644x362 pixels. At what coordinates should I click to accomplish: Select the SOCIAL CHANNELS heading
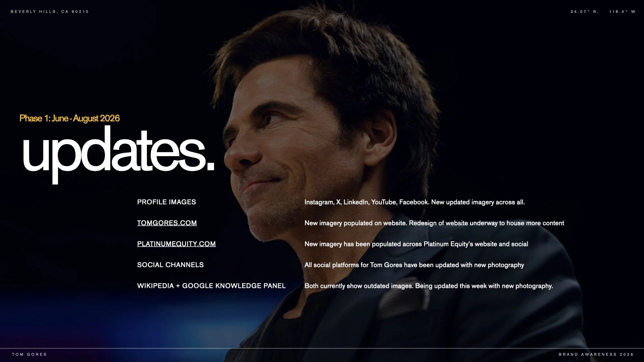[170, 265]
